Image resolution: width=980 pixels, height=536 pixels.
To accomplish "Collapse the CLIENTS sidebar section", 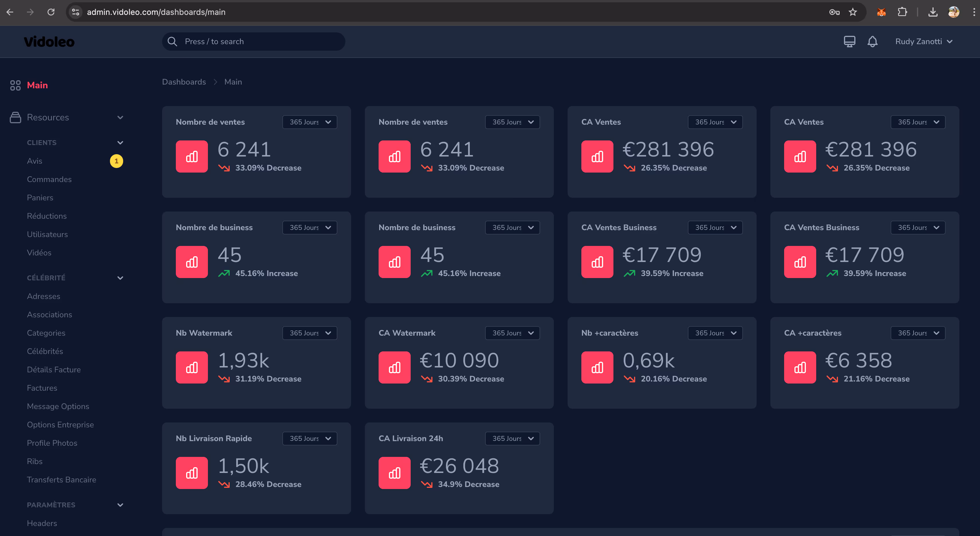I will pos(120,143).
